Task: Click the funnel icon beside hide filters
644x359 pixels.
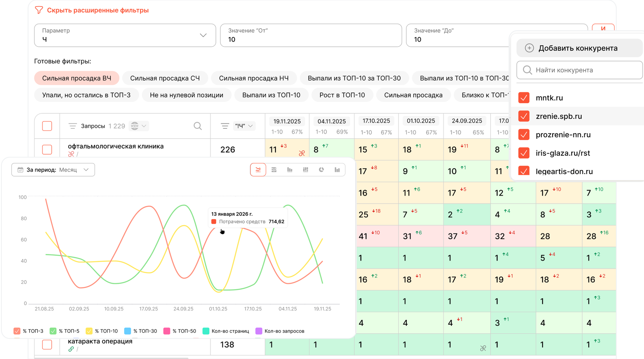Action: click(x=39, y=10)
